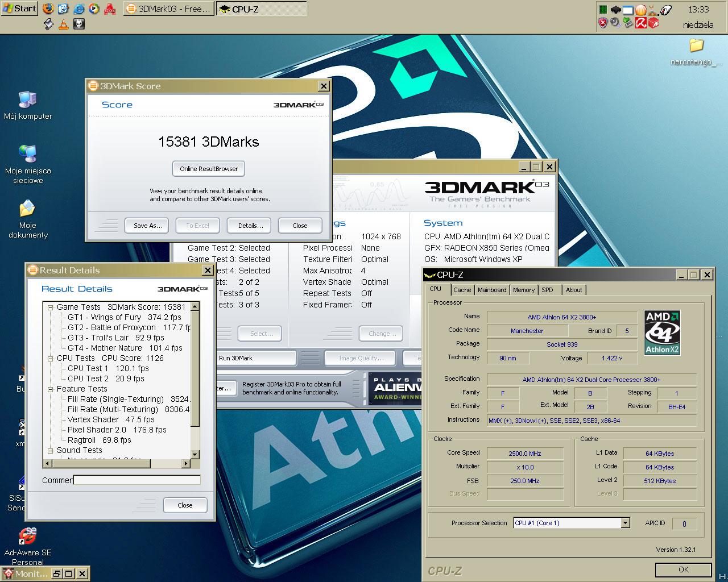
Task: Select GT4 - Mother Nature result
Action: [x=125, y=348]
